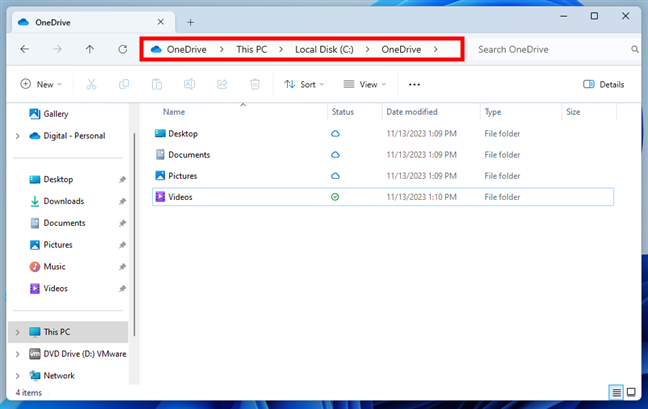Open the Sort dropdown menu
The image size is (648, 409).
tap(304, 84)
